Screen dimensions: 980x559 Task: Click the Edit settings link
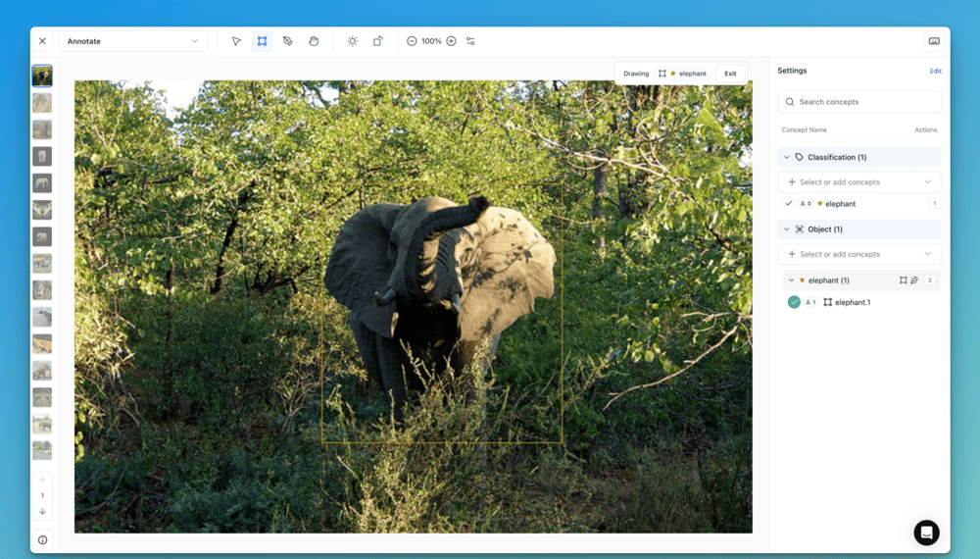point(935,71)
